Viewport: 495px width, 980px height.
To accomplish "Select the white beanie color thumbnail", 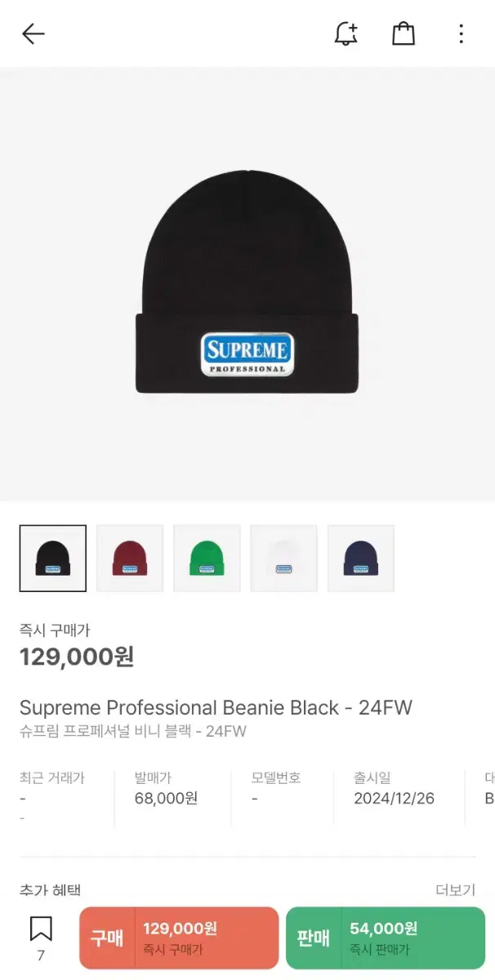I will pyautogui.click(x=283, y=559).
